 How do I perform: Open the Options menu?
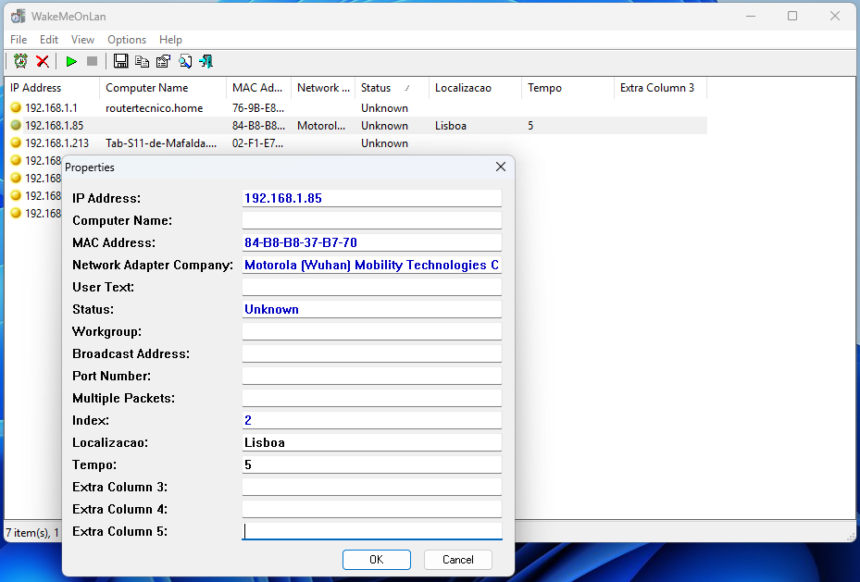coord(126,39)
